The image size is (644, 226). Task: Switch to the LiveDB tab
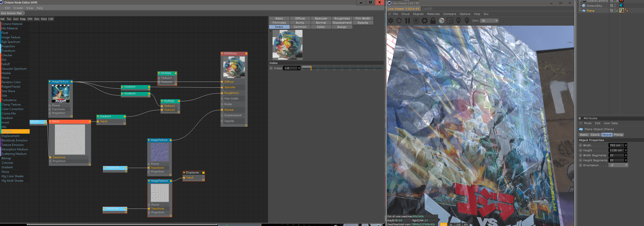427,9
